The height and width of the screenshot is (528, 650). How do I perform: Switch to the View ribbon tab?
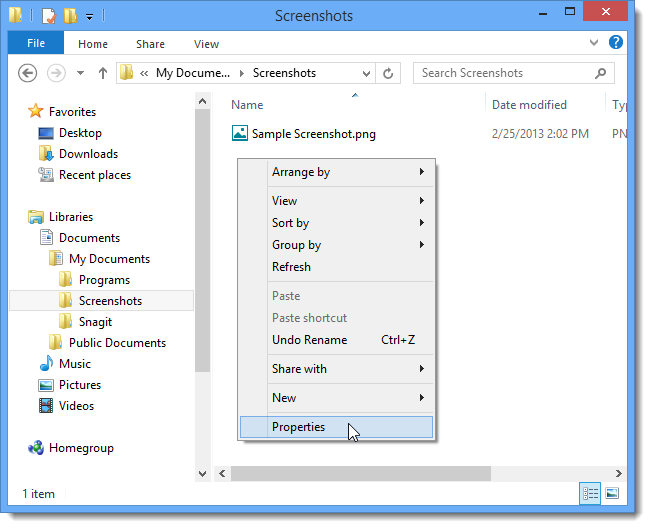click(x=206, y=44)
